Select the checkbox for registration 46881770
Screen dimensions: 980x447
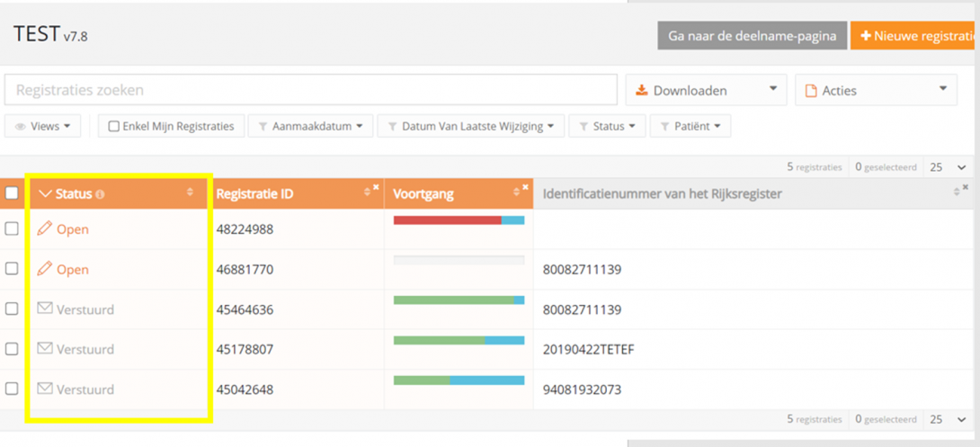tap(12, 269)
